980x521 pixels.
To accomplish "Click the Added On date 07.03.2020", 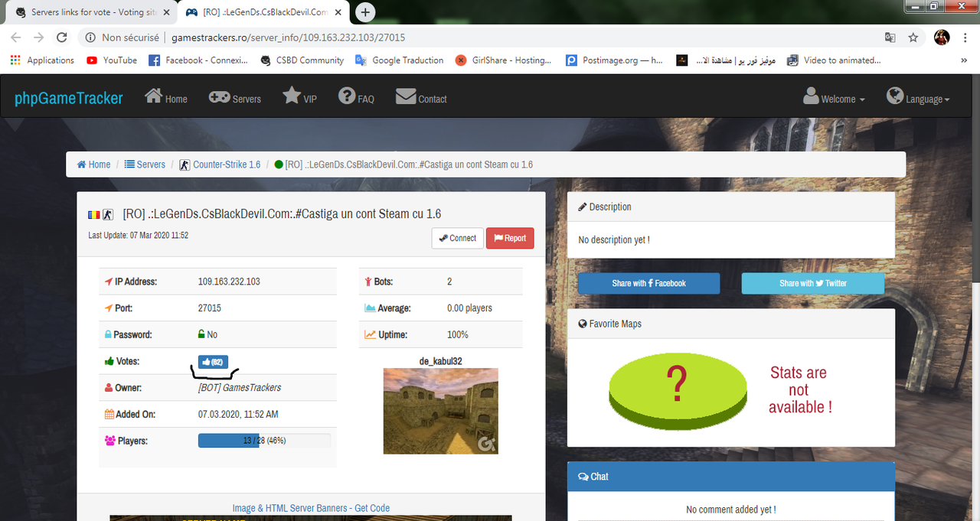I will pos(238,415).
